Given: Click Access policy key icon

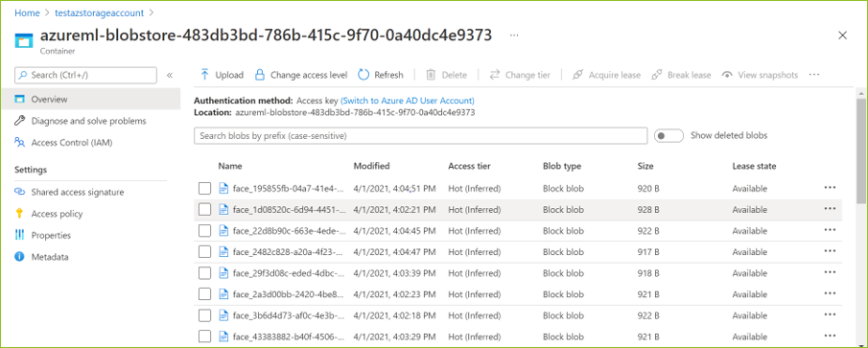Looking at the screenshot, I should click(20, 214).
